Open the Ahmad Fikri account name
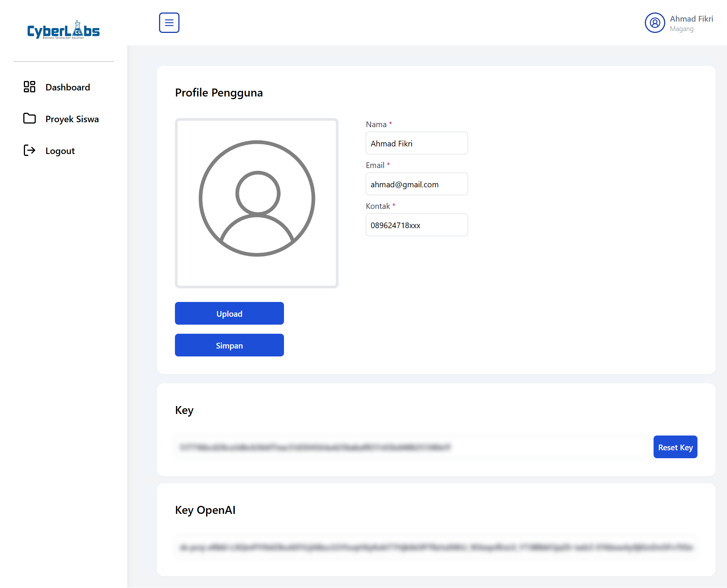727x588 pixels. pos(691,19)
